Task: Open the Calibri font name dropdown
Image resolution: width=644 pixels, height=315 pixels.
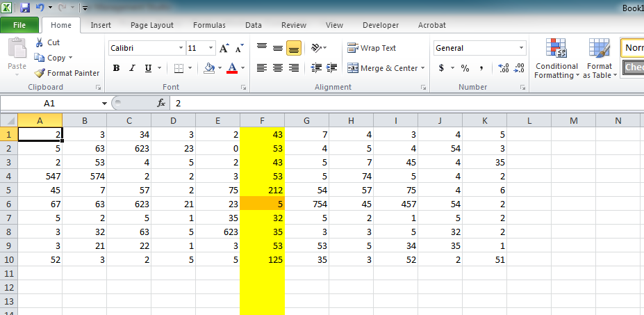Action: coord(180,49)
